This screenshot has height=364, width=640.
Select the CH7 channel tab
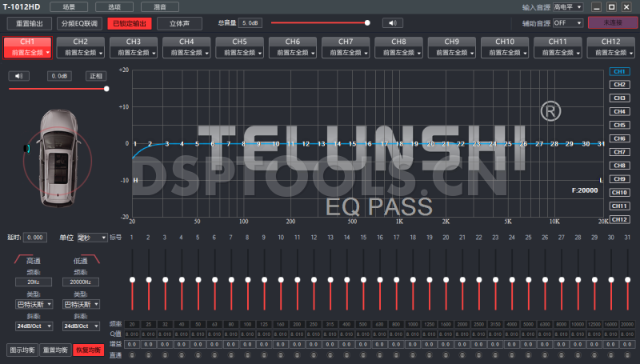click(346, 42)
